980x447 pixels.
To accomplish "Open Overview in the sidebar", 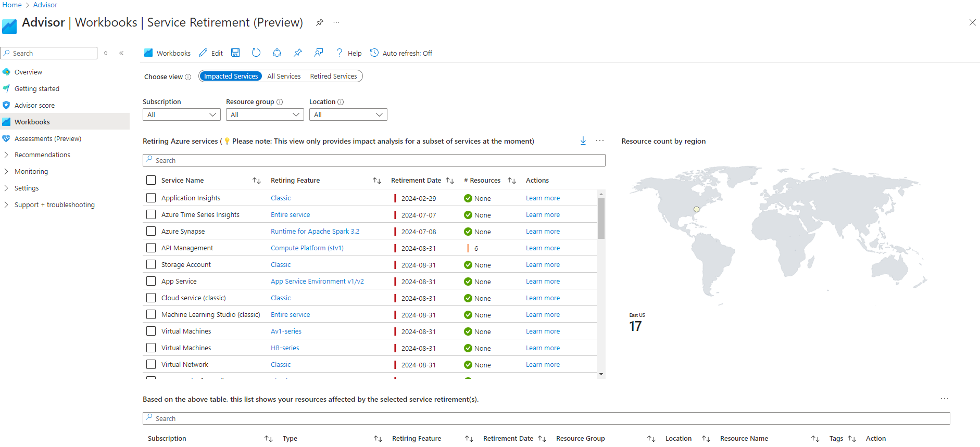I will tap(28, 72).
